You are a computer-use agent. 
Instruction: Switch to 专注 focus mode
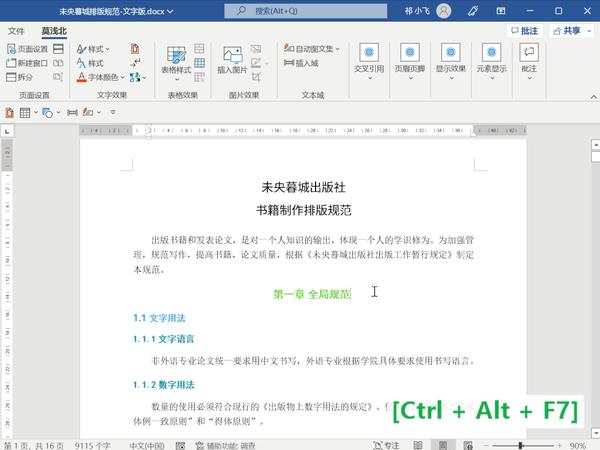(x=384, y=444)
